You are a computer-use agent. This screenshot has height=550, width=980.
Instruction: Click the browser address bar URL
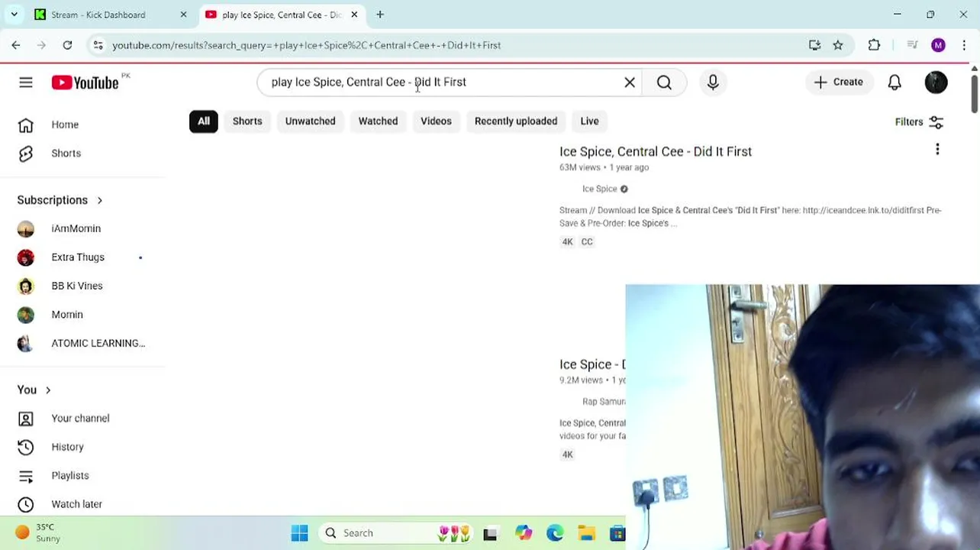point(306,46)
